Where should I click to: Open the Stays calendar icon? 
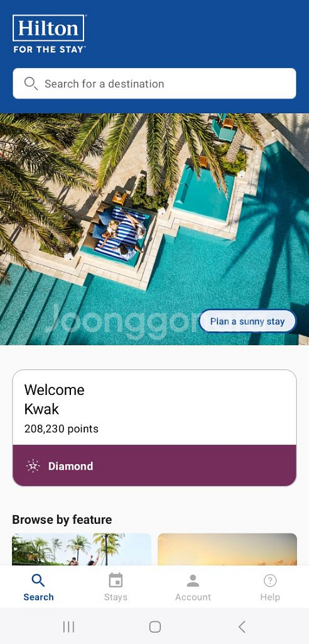click(116, 580)
